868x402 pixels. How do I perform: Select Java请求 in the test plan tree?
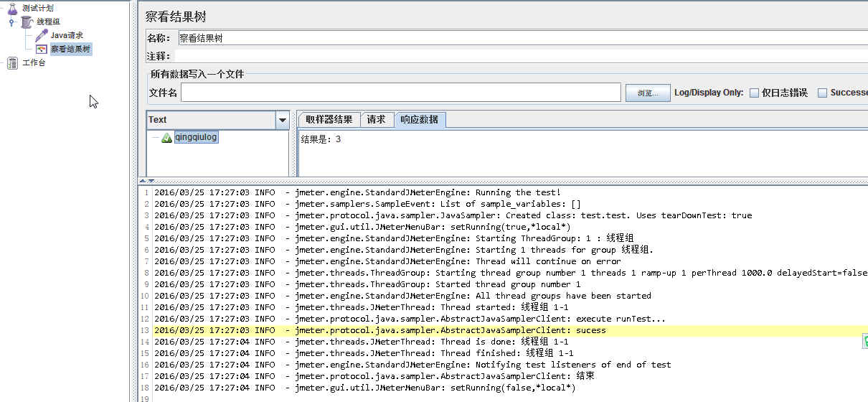[67, 35]
